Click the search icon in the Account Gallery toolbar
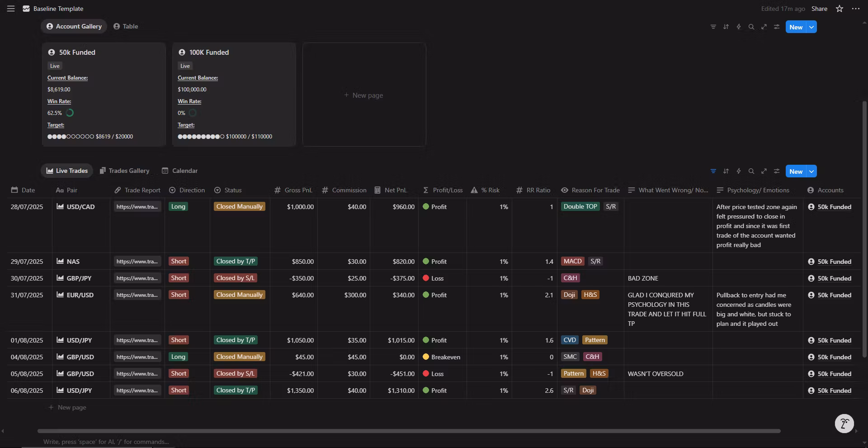The height and width of the screenshot is (448, 868). 751,27
